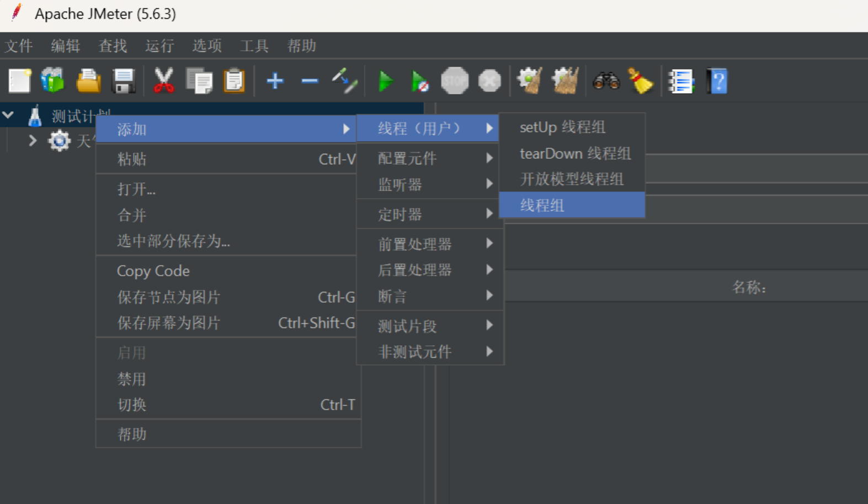Click the Copy icon in toolbar
Screen dimensions: 868x504
tap(199, 82)
